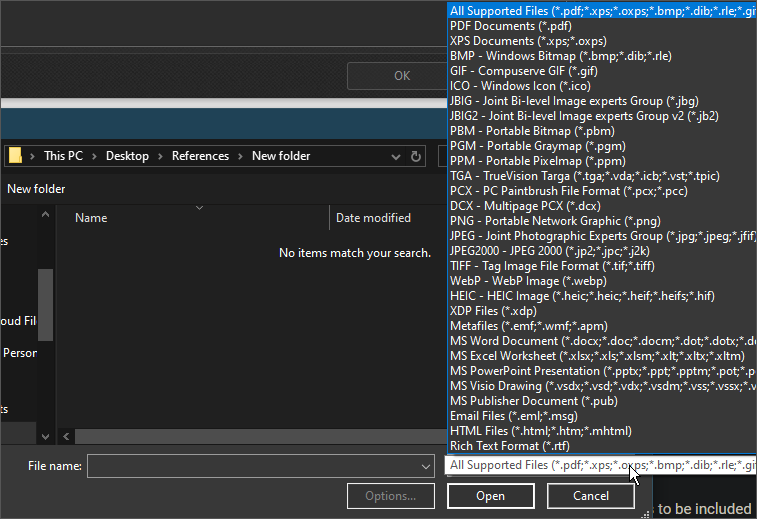The height and width of the screenshot is (519, 757).
Task: Sort files by Name column header
Action: pos(91,218)
